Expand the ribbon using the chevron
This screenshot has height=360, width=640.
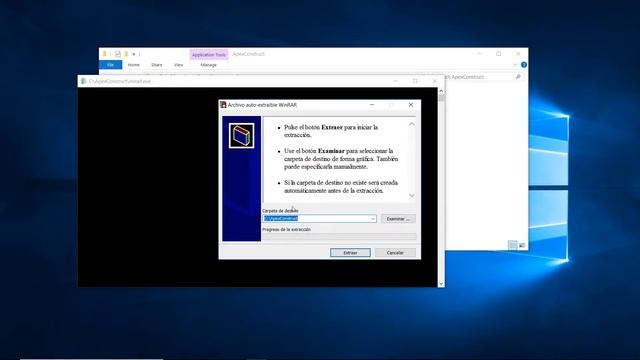coord(515,65)
